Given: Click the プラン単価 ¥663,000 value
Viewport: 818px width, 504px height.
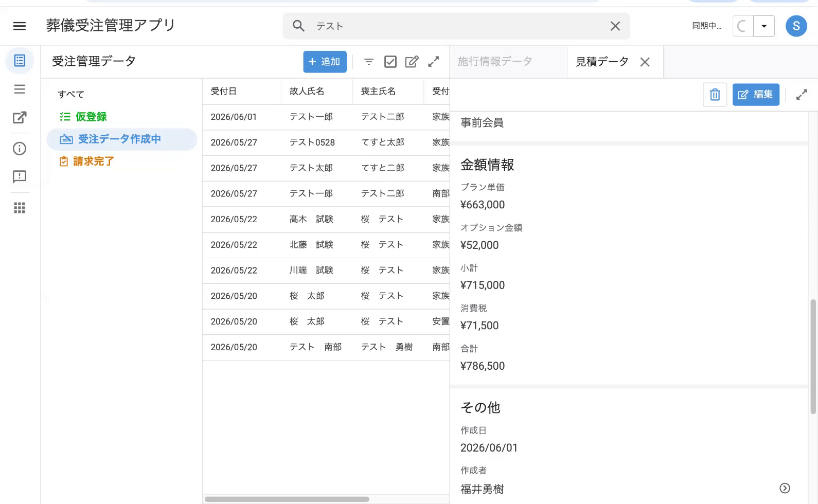Looking at the screenshot, I should pyautogui.click(x=483, y=205).
